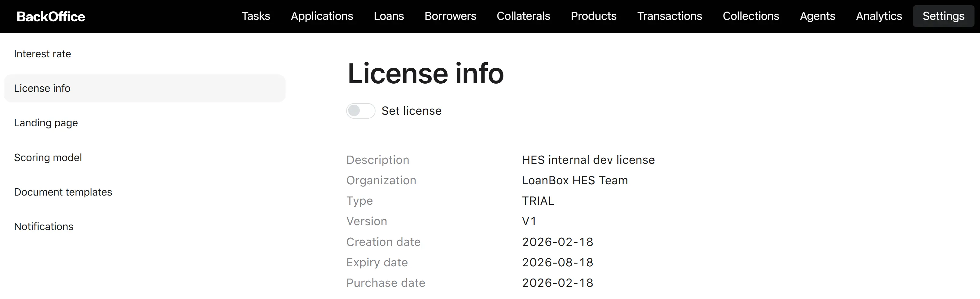Image resolution: width=980 pixels, height=299 pixels.
Task: Open Transactions from the top bar
Action: pyautogui.click(x=670, y=16)
